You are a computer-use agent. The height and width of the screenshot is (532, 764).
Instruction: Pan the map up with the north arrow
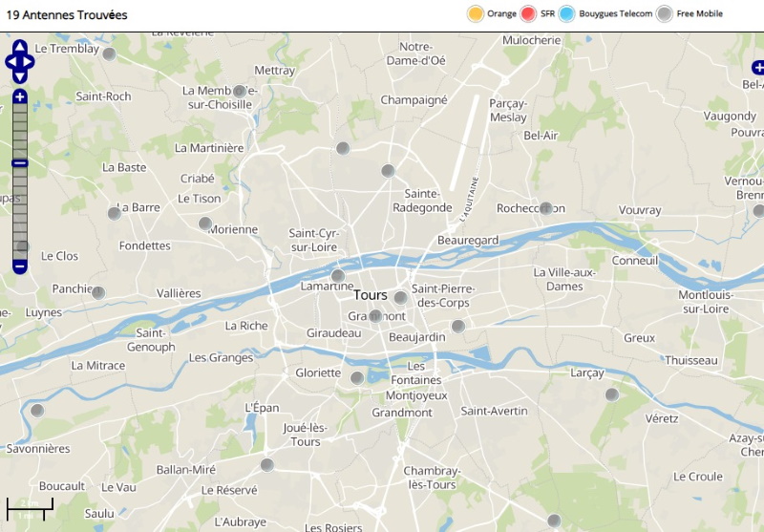click(x=20, y=46)
